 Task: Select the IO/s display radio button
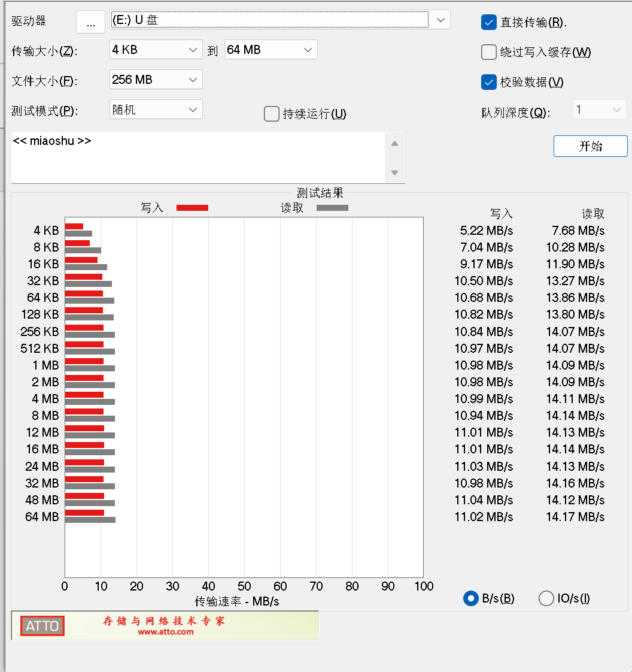546,598
